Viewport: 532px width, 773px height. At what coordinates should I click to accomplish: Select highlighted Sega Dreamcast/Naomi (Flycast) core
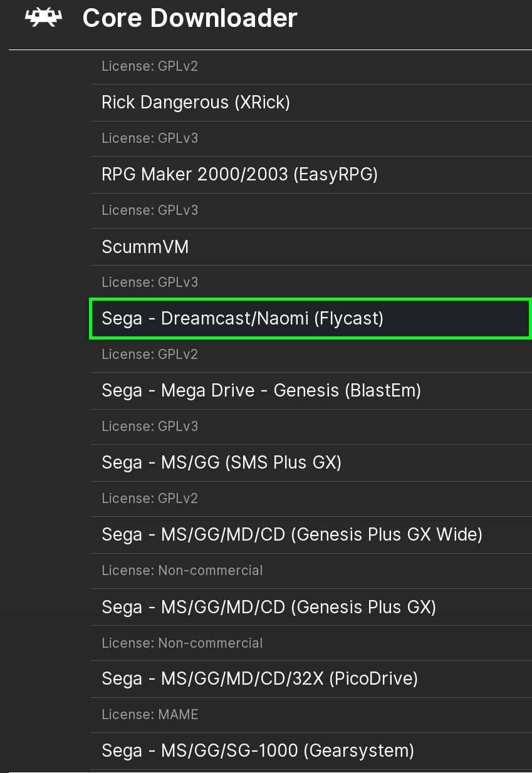point(242,319)
